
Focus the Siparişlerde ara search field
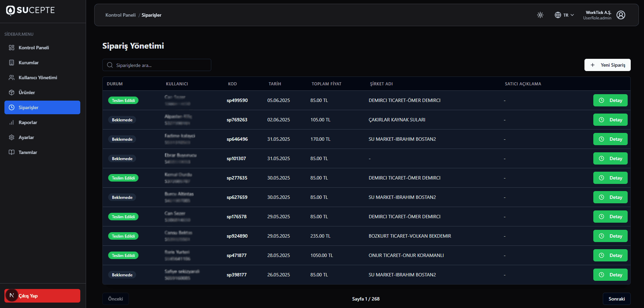tap(160, 65)
